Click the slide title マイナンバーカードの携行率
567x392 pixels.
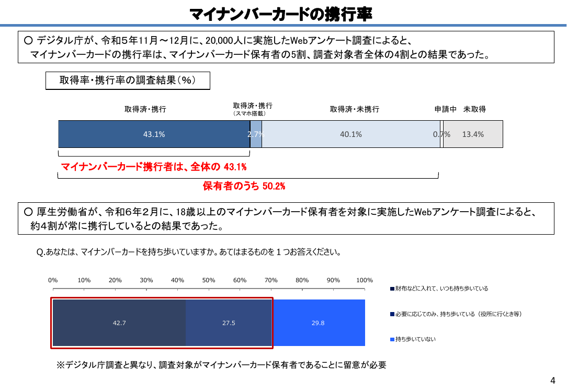click(280, 15)
